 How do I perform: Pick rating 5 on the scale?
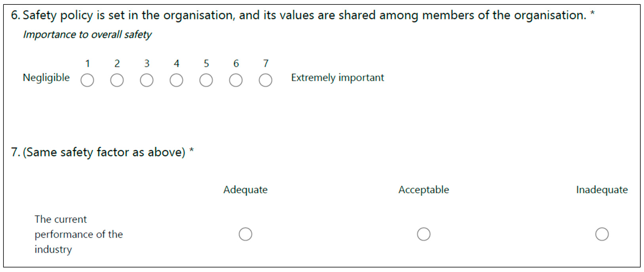click(x=206, y=80)
